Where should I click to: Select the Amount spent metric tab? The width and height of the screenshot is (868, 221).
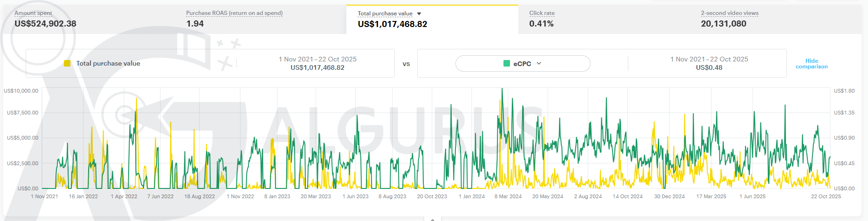pos(45,19)
